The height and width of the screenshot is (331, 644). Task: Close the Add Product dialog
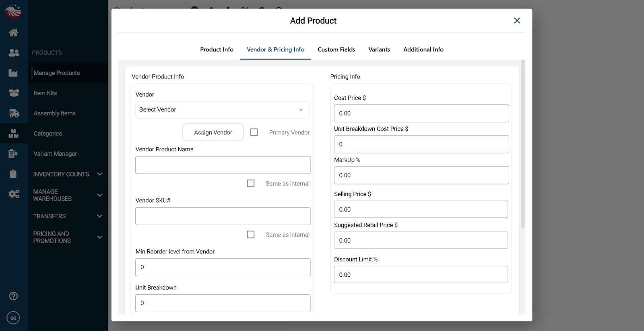[517, 21]
